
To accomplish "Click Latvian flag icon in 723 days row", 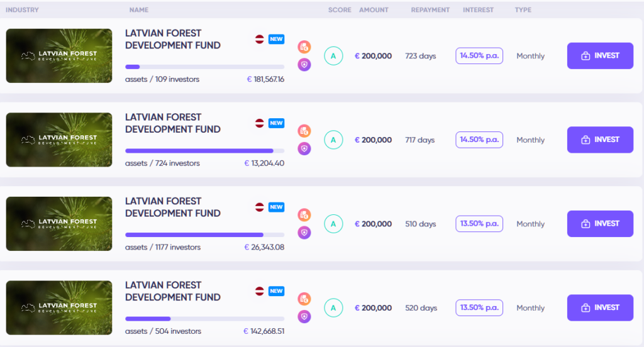I will 260,40.
